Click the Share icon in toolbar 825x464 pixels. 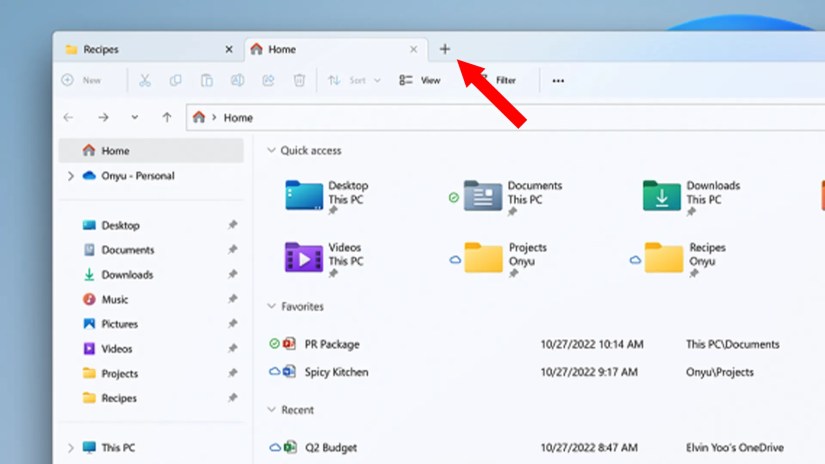[268, 80]
